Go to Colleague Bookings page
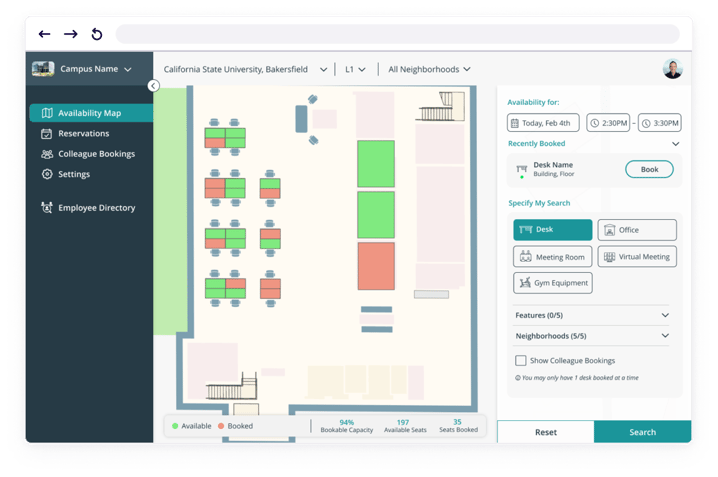 coord(95,154)
